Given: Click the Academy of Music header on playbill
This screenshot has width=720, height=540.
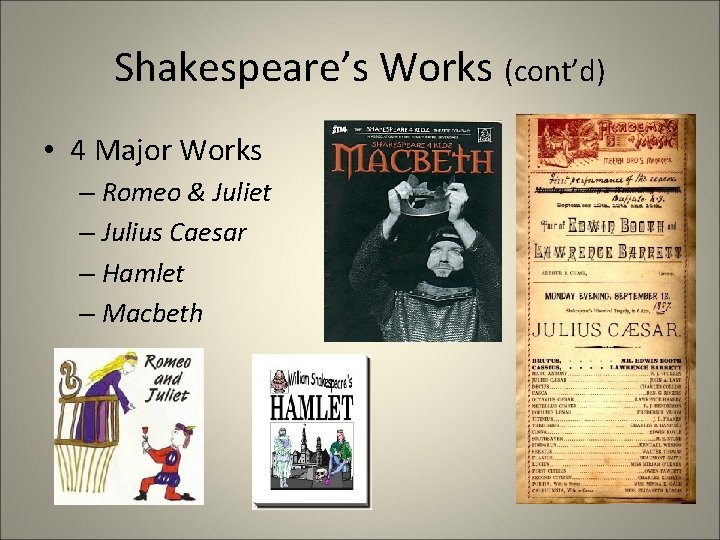Looking at the screenshot, I should pos(608,143).
